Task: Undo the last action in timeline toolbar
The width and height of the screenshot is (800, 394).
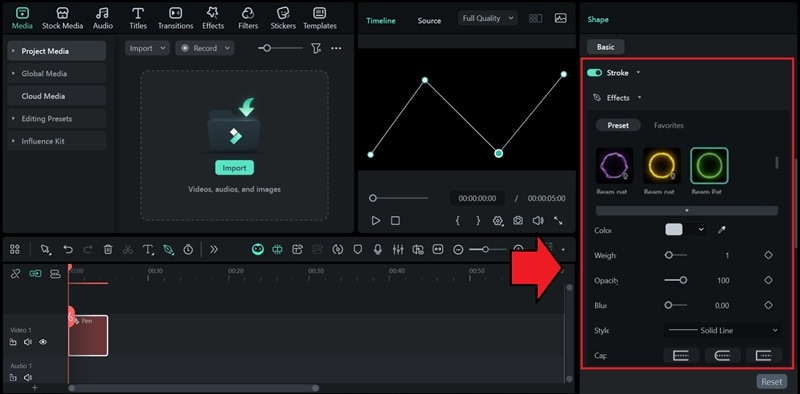Action: [x=68, y=249]
